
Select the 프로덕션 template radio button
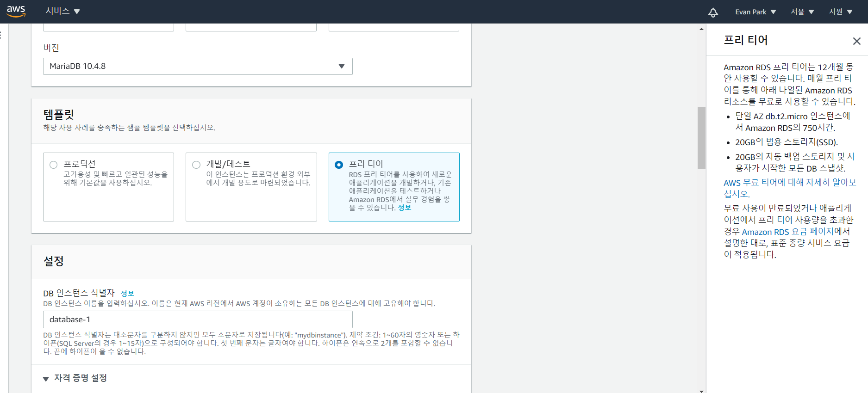[54, 165]
